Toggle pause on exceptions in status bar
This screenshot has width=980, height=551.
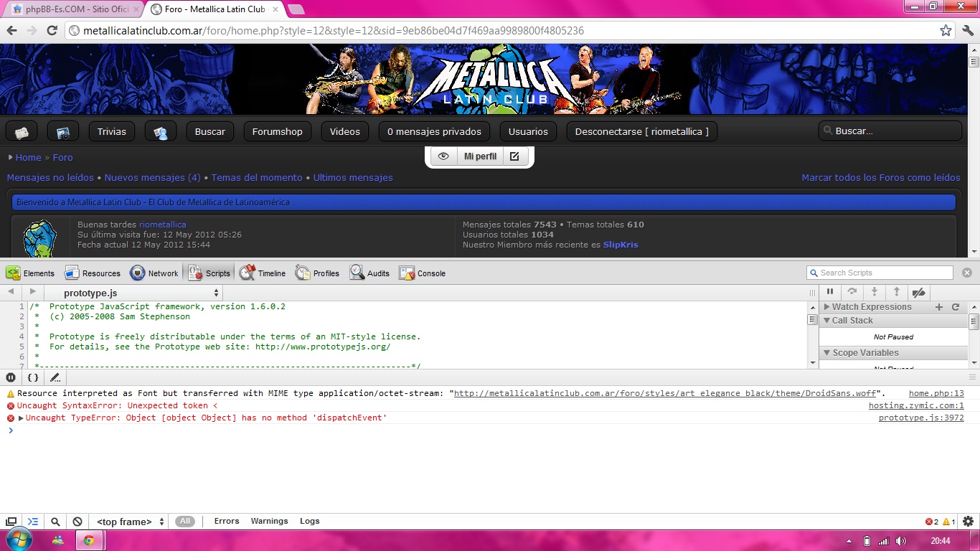11,377
